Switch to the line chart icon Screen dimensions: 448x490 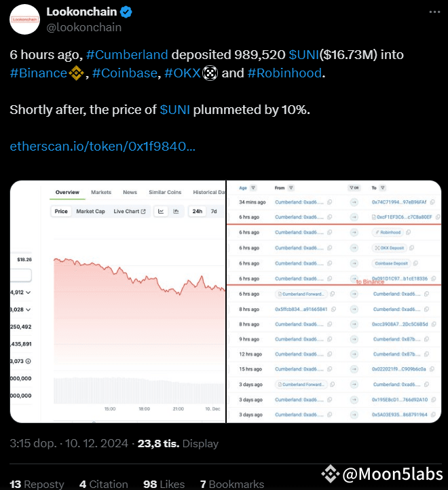click(x=162, y=211)
